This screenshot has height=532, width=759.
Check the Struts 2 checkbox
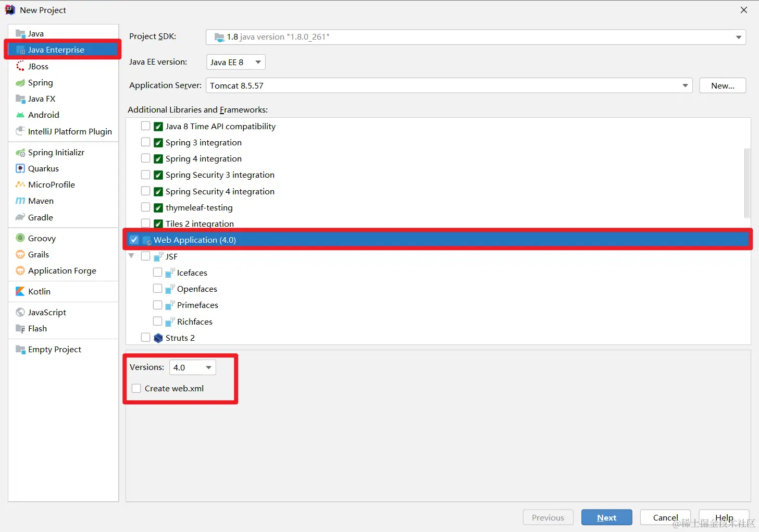pyautogui.click(x=146, y=338)
